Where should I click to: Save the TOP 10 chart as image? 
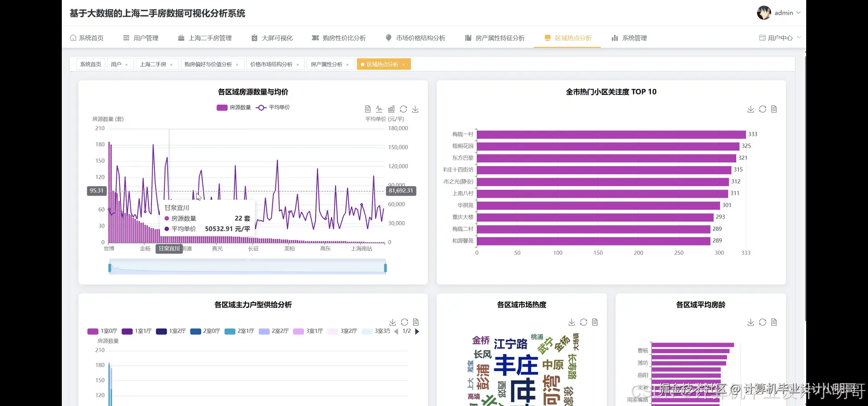(751, 109)
